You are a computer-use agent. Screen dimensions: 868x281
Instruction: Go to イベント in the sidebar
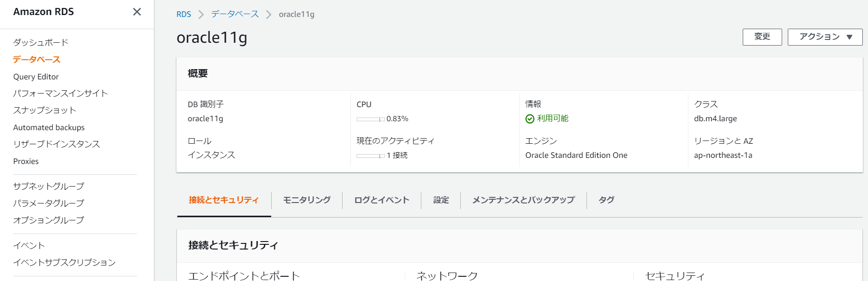[x=29, y=246]
